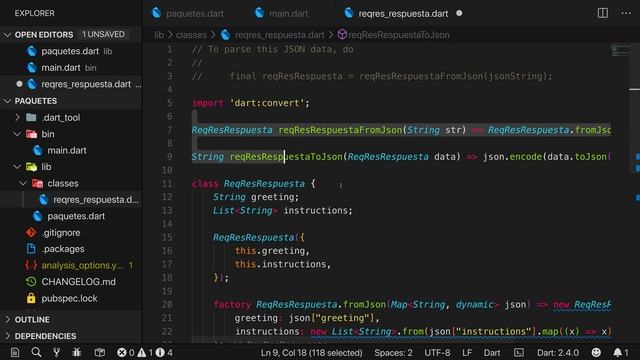
Task: Click the lib breadcrumb segment
Action: point(159,35)
